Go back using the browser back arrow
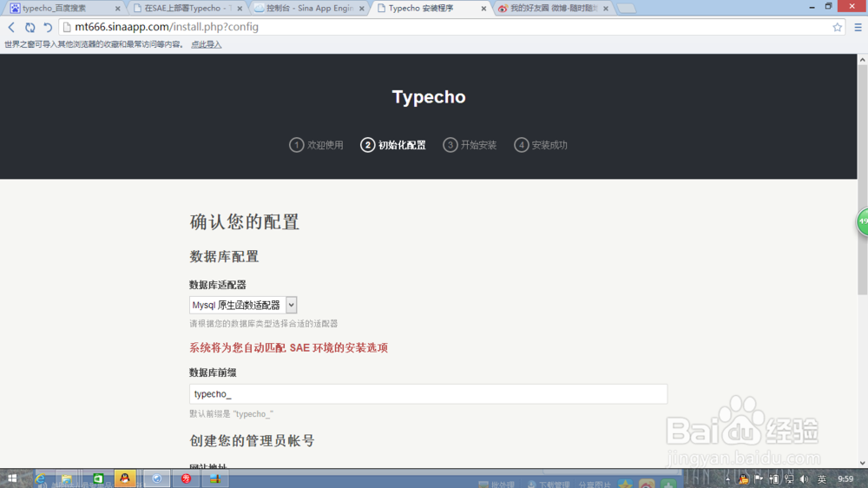Viewport: 868px width, 488px height. point(11,27)
